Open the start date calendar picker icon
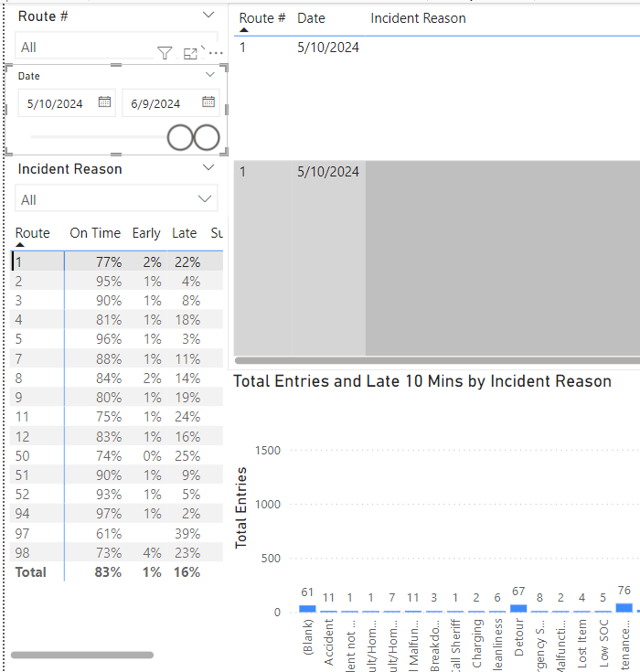Screen dimensions: 640x672 [x=104, y=101]
